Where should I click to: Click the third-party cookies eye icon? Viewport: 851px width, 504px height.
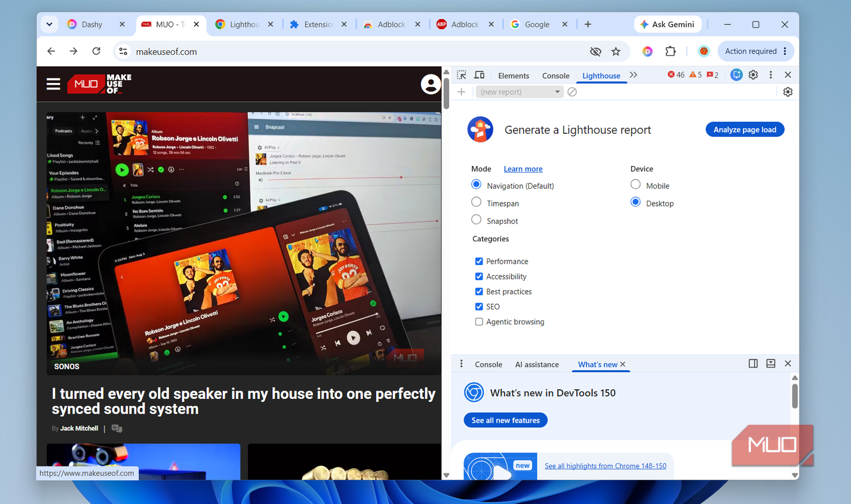[595, 51]
